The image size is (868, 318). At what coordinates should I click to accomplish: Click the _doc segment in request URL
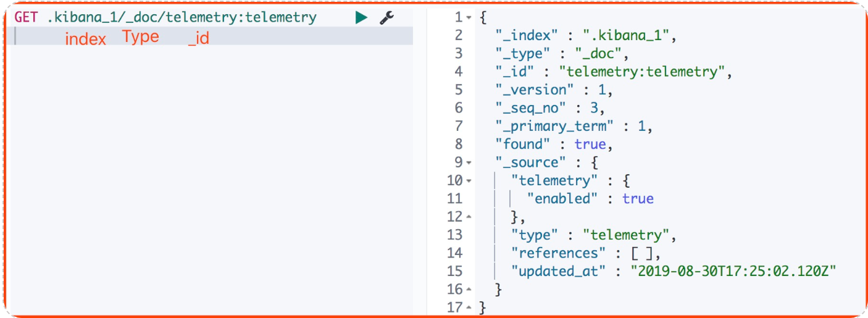click(136, 17)
